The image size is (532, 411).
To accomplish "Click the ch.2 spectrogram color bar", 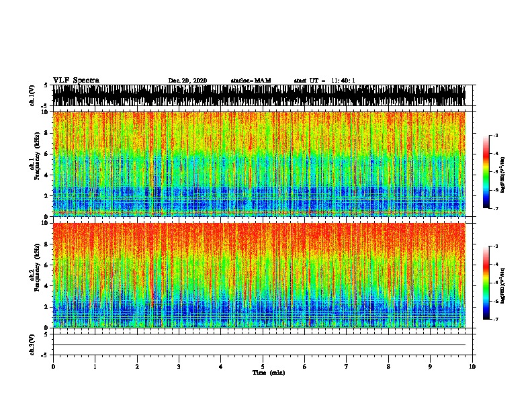I will pos(486,283).
